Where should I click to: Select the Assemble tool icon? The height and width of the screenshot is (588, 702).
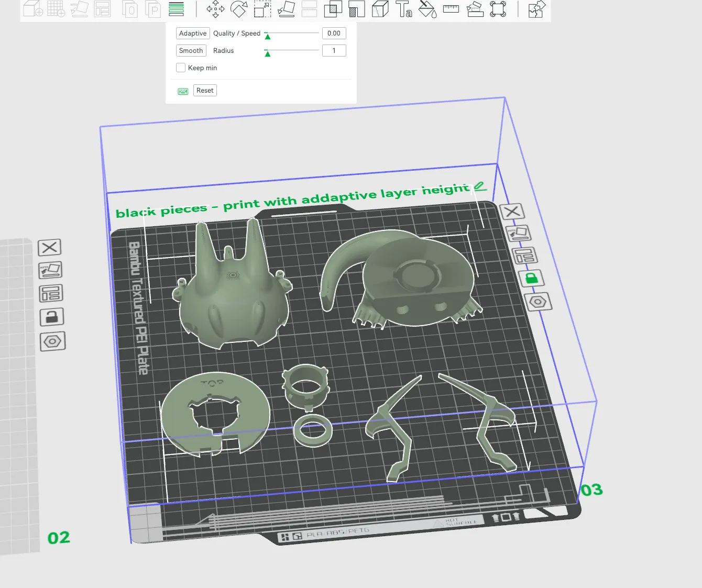point(475,9)
